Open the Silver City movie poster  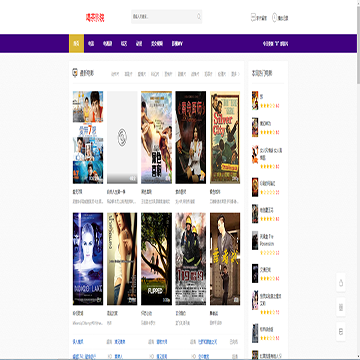[225, 137]
